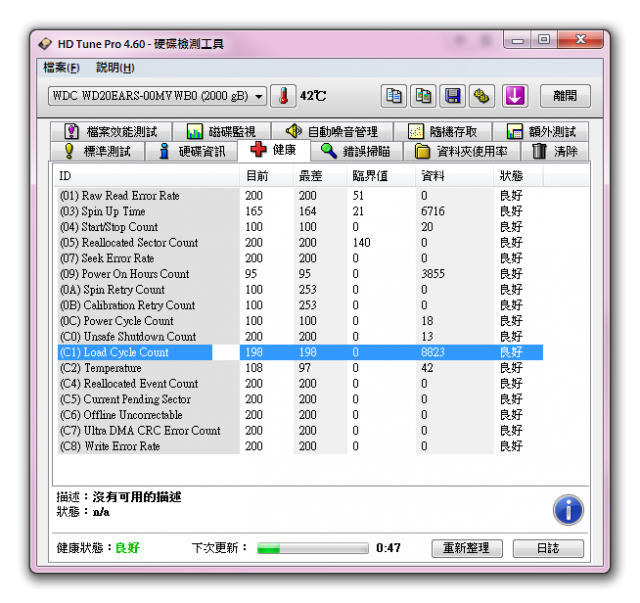Switch to the 隨機存取 tab
The height and width of the screenshot is (603, 640).
tap(443, 131)
